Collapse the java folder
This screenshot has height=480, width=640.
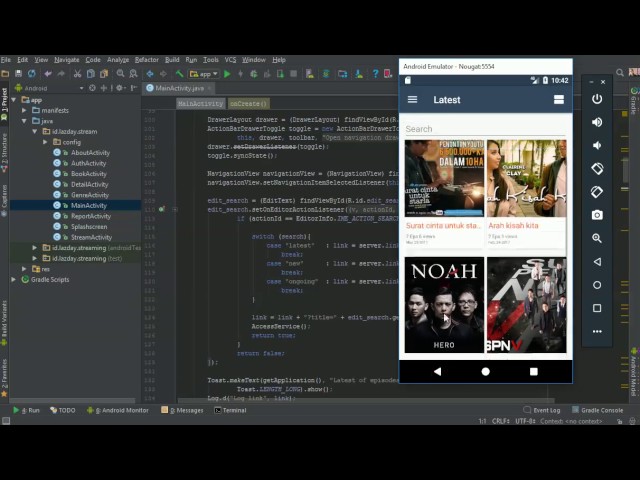24,121
